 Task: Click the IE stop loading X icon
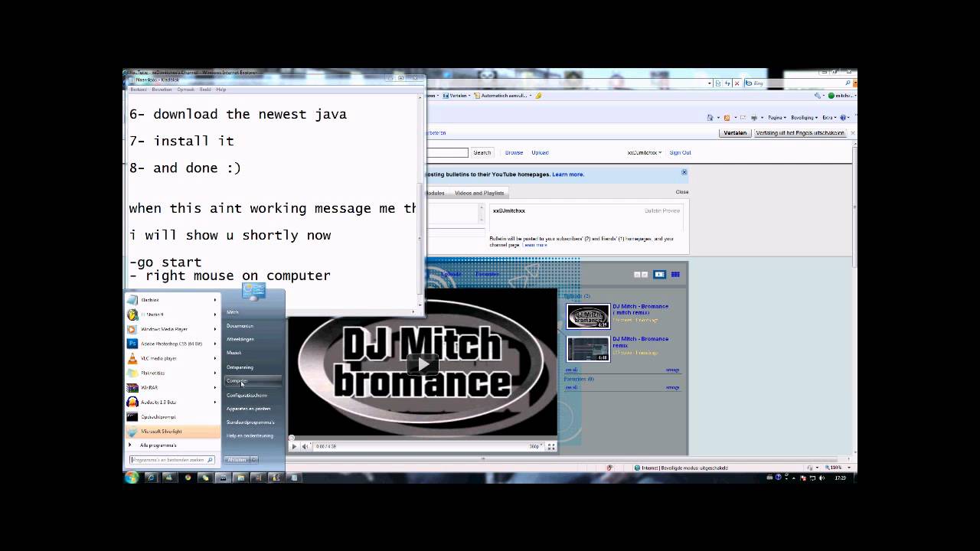coord(737,83)
